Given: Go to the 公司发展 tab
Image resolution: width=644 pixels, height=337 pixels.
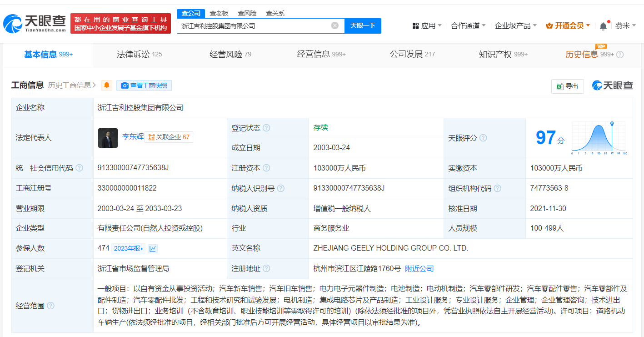Looking at the screenshot, I should click(x=412, y=55).
